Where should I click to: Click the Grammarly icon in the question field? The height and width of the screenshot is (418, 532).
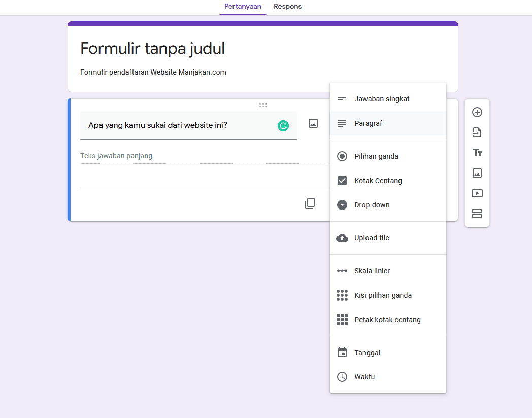click(283, 125)
